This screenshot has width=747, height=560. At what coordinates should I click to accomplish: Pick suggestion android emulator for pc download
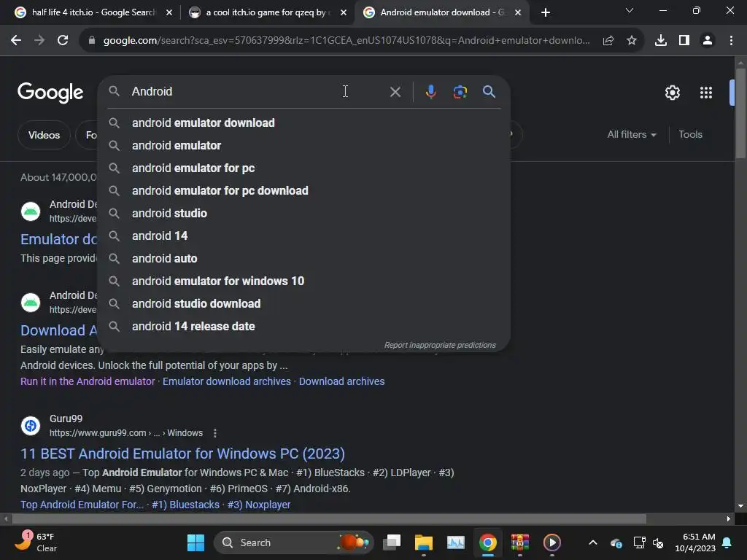tap(303, 190)
